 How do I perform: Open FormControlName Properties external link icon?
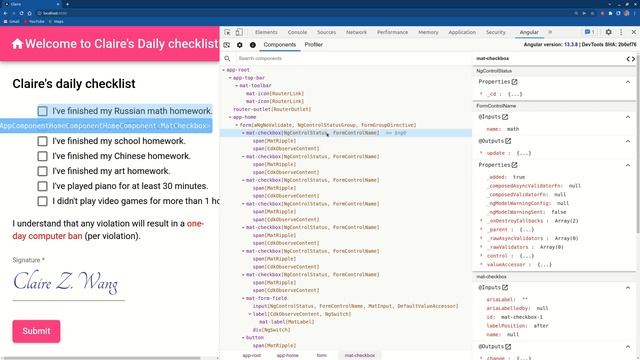tap(514, 165)
